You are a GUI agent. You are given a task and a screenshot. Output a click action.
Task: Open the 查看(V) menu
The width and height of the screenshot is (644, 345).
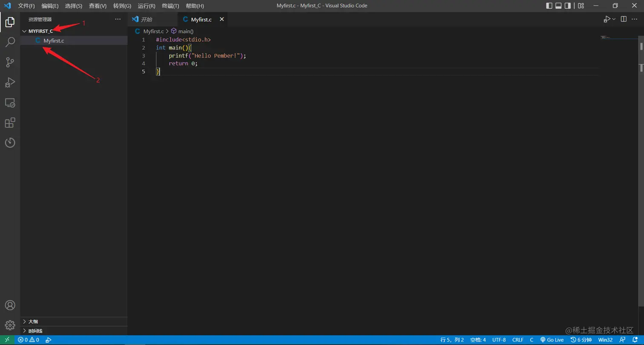click(x=98, y=6)
